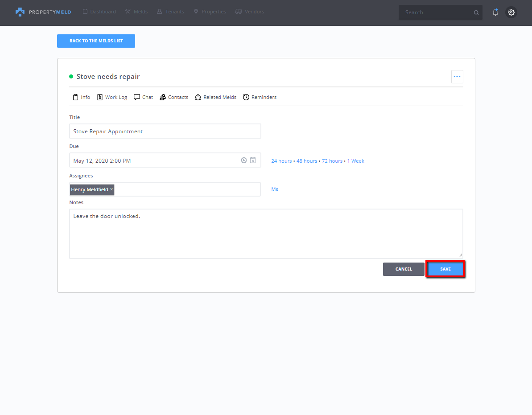Open the three-dots meld options menu
Viewport: 532px width, 415px height.
457,77
